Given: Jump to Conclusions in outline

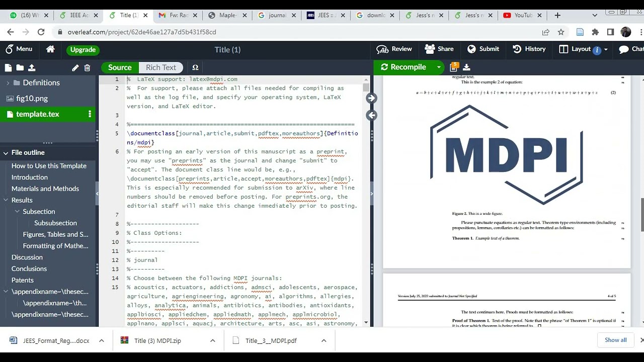Looking at the screenshot, I should tap(29, 269).
